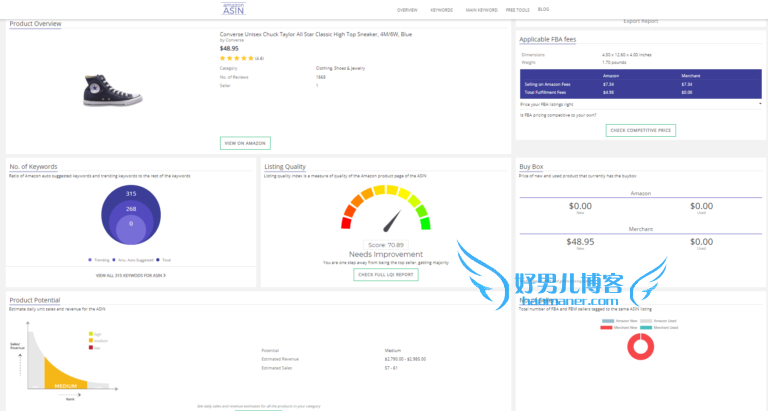Click the CHECK COMPETITIVE PRICE button
The height and width of the screenshot is (411, 768).
click(641, 130)
